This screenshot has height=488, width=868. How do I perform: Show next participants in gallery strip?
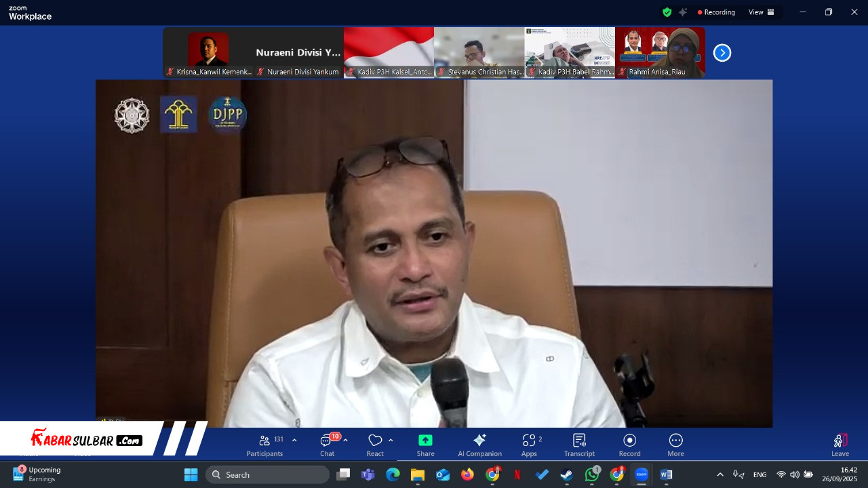[722, 53]
